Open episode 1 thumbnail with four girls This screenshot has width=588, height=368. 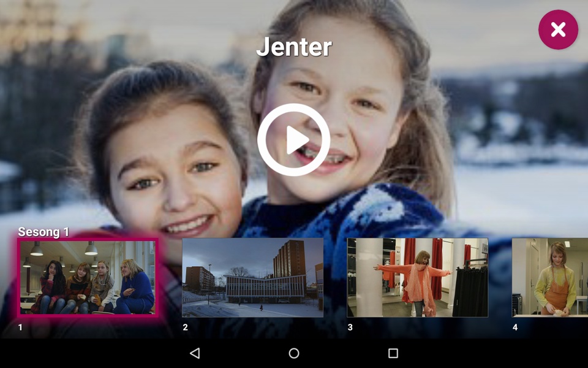tap(88, 277)
